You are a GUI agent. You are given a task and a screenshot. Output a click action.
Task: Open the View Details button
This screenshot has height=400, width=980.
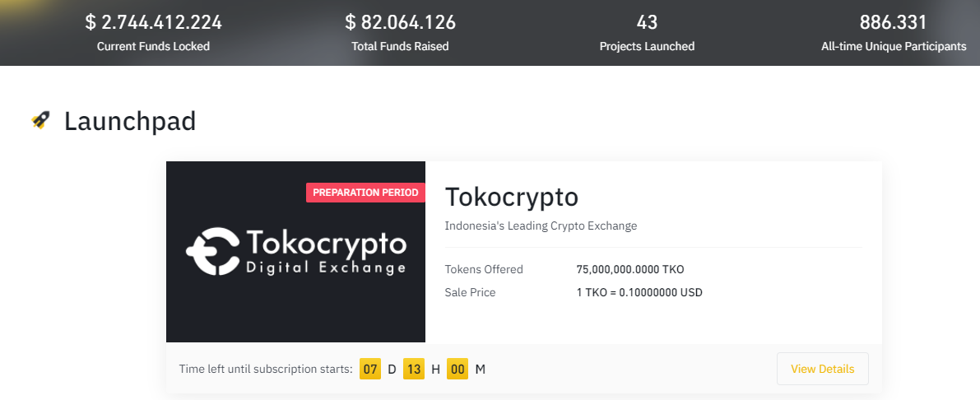tap(822, 369)
